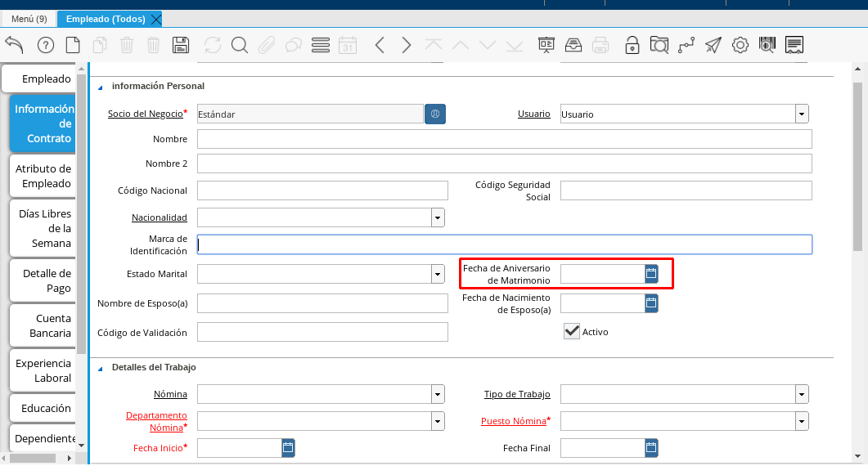Toggle the Activo checkbox
Viewport: 868px width, 466px height.
coord(572,331)
